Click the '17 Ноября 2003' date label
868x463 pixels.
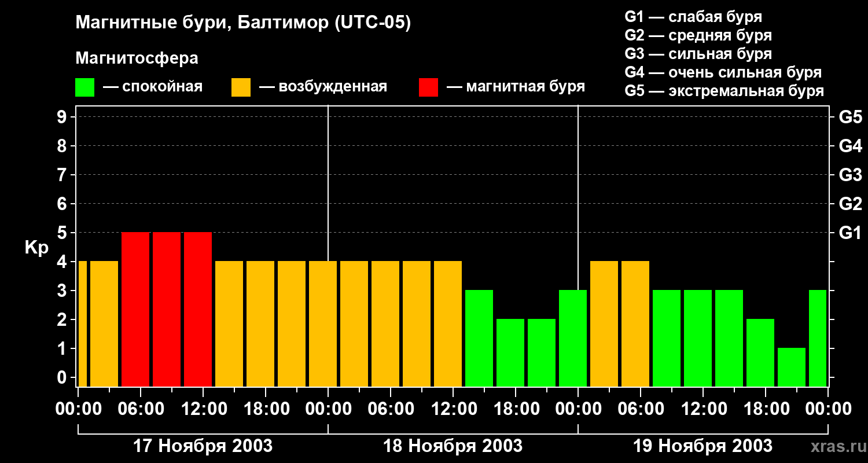203,446
